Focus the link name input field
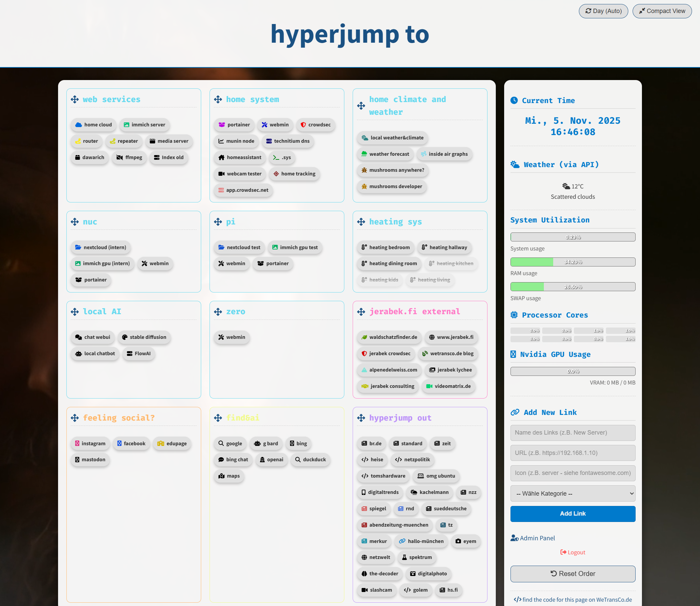Image resolution: width=700 pixels, height=606 pixels. 573,433
